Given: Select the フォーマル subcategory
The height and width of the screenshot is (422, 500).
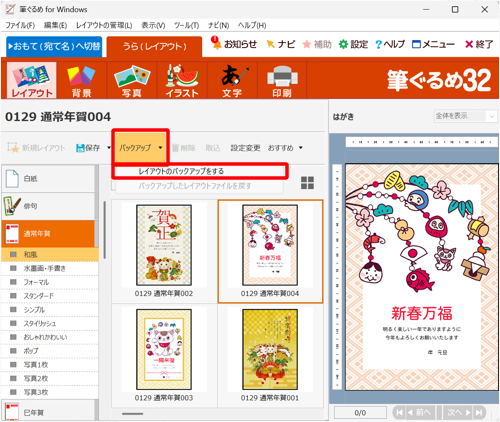Looking at the screenshot, I should pyautogui.click(x=50, y=282).
